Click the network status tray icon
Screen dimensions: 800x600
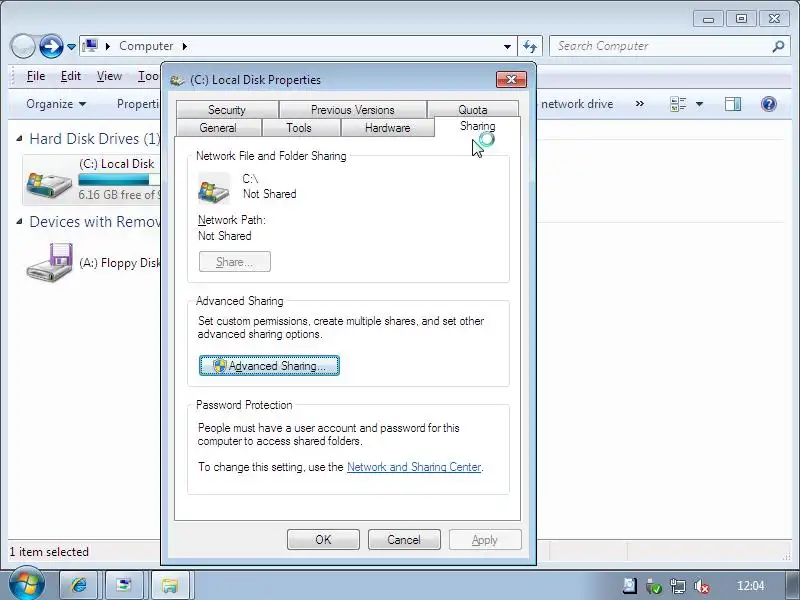pos(678,586)
